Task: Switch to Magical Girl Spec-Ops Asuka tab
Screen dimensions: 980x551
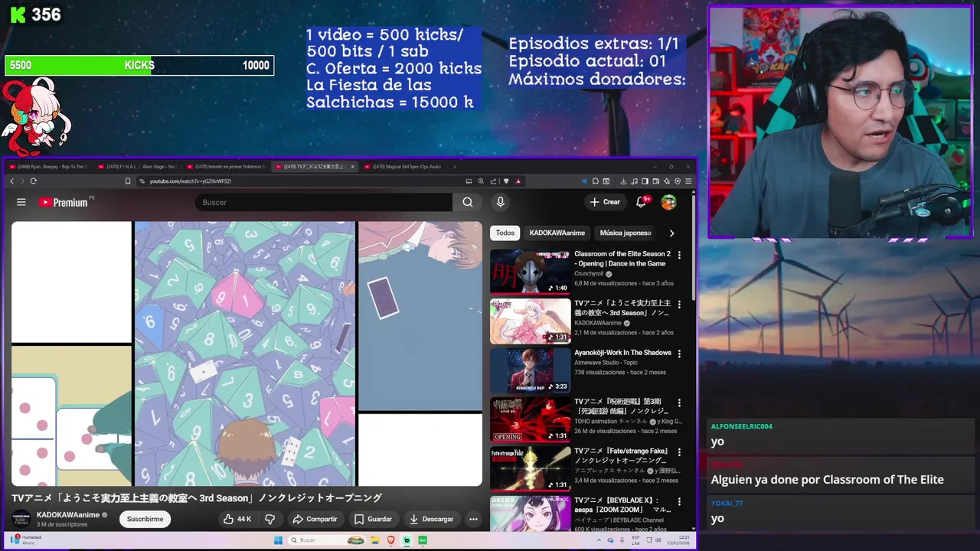Action: (403, 167)
